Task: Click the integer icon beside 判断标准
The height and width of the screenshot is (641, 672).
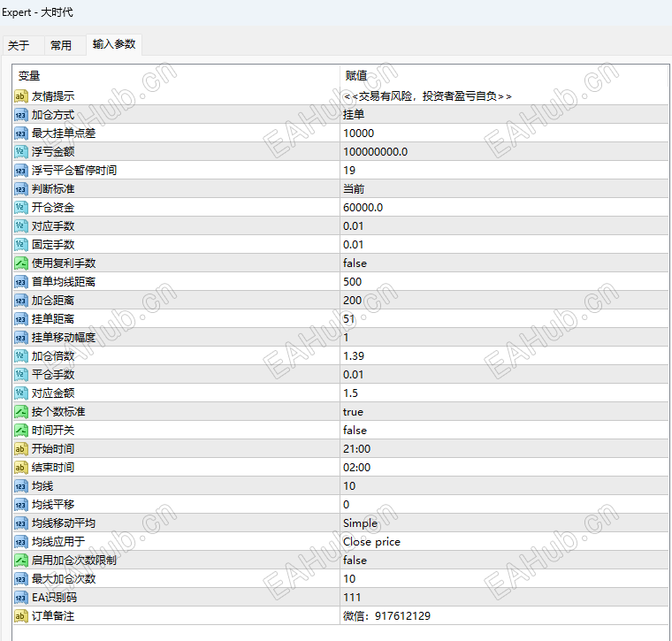Action: click(21, 189)
